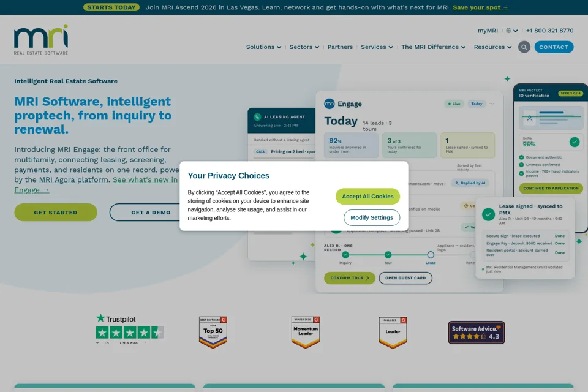Call the +1 800 321 8770 number link
This screenshot has width=588, height=392.
pyautogui.click(x=549, y=31)
